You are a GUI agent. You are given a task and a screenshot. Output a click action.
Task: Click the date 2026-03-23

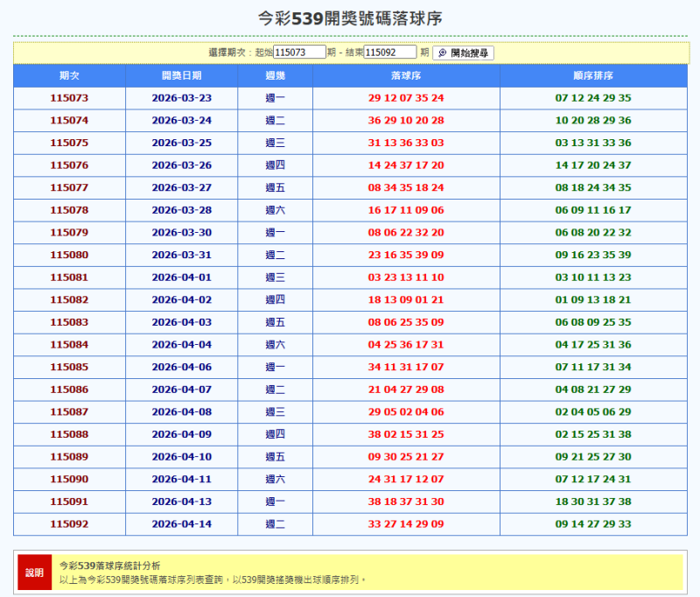pyautogui.click(x=182, y=98)
